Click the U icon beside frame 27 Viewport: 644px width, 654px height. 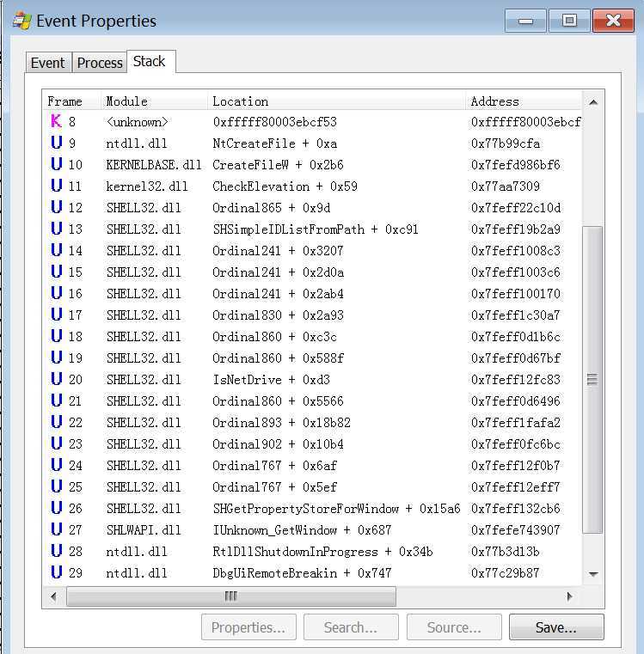57,529
